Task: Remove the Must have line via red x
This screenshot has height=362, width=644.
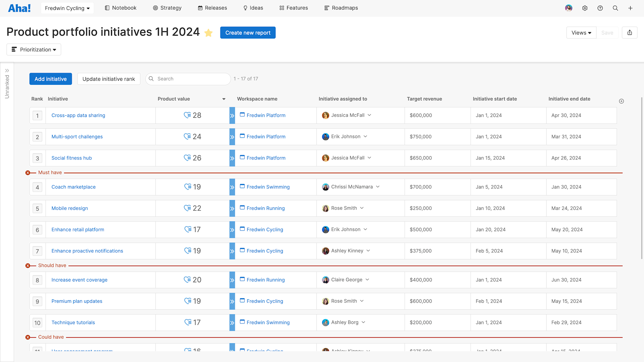Action: [x=28, y=173]
